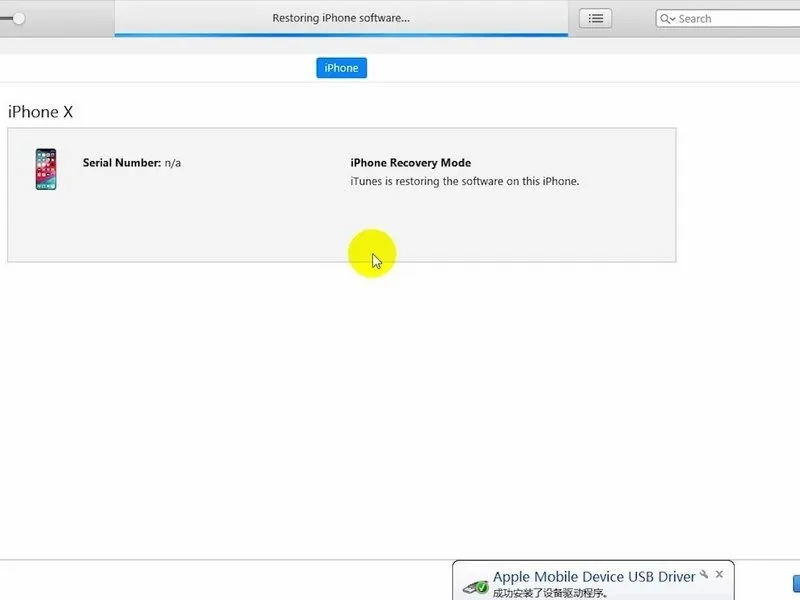
Task: Select the driver installed success icon
Action: tap(476, 588)
